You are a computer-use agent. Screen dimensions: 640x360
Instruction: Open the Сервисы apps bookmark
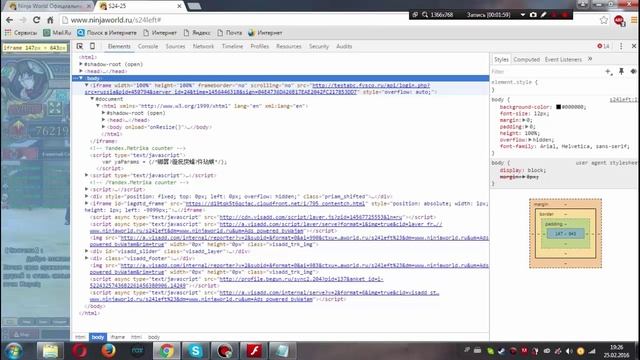[21, 33]
